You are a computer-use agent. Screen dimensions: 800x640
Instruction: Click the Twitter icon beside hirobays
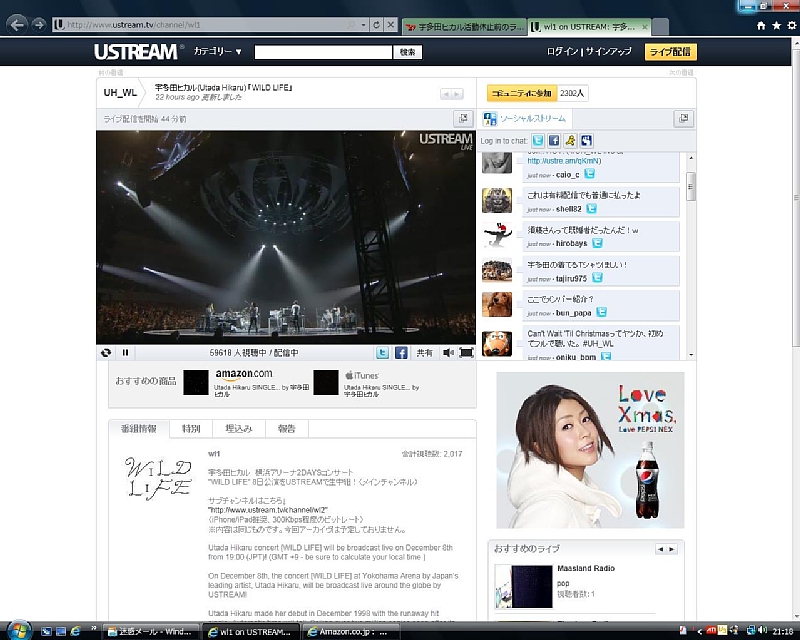tap(597, 243)
